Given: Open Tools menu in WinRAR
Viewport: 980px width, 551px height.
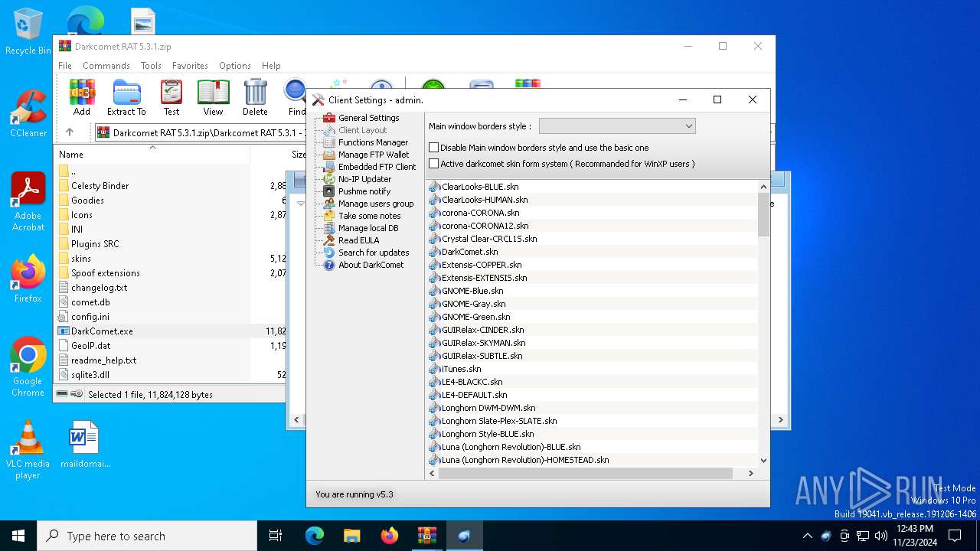Looking at the screenshot, I should (151, 66).
